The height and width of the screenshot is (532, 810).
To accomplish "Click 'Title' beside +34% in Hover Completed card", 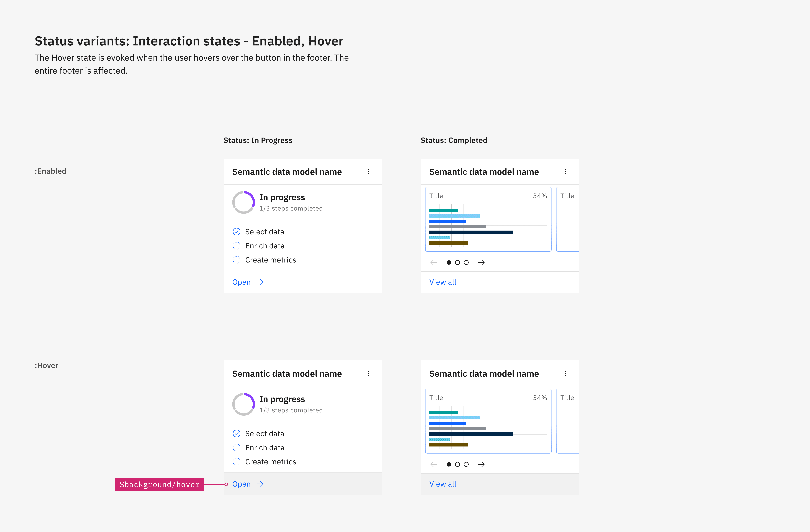I will click(436, 398).
